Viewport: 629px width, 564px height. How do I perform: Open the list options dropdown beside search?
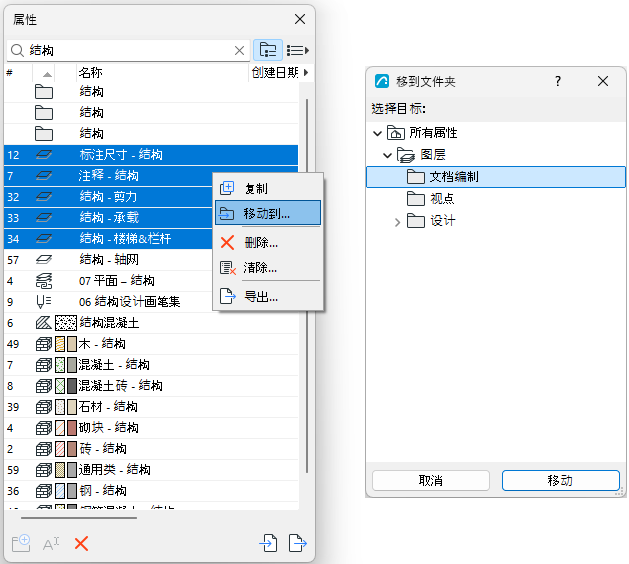tap(298, 50)
